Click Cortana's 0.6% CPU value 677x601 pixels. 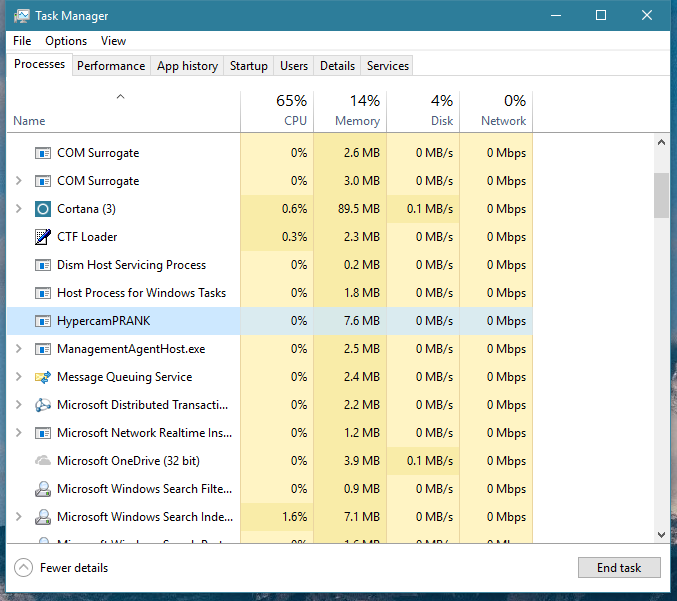294,209
